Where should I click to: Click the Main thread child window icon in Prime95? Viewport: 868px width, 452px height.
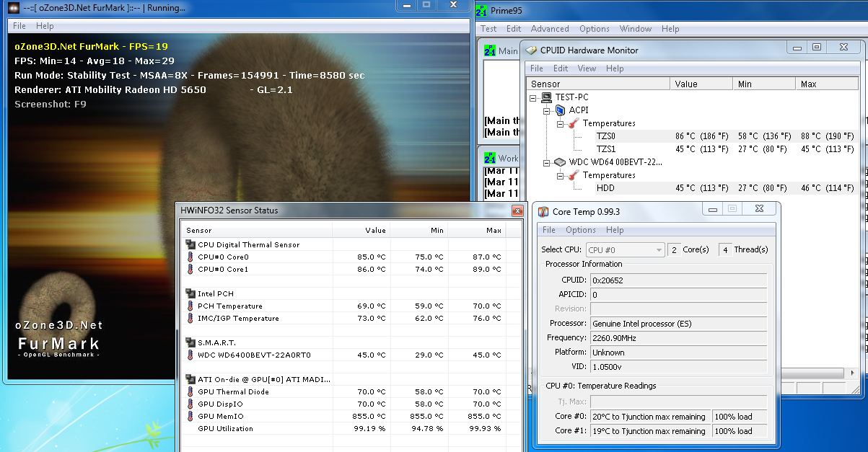tap(490, 50)
